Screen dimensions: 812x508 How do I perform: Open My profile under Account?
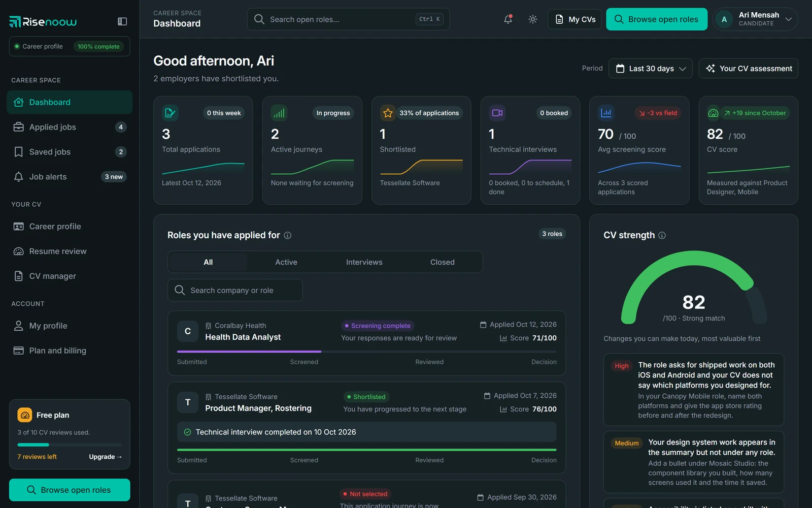click(70, 326)
